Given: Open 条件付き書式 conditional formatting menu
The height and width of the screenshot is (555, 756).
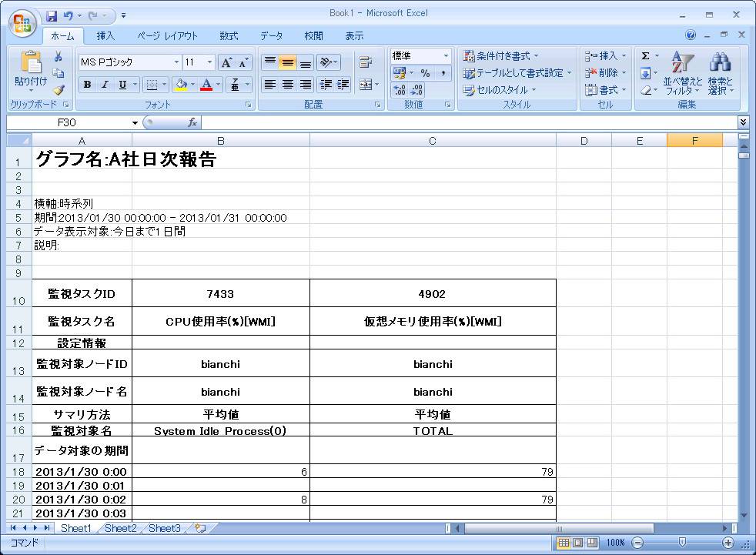Looking at the screenshot, I should click(x=500, y=56).
